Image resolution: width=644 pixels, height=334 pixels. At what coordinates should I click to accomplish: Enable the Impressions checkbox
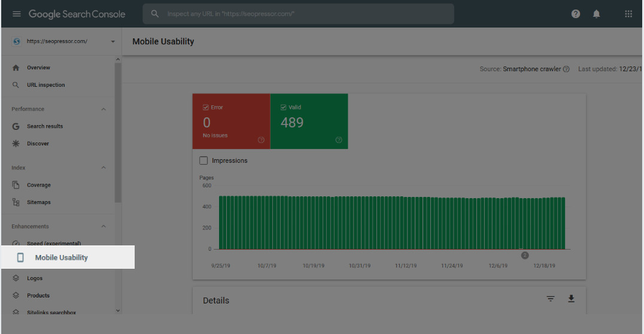pos(203,160)
